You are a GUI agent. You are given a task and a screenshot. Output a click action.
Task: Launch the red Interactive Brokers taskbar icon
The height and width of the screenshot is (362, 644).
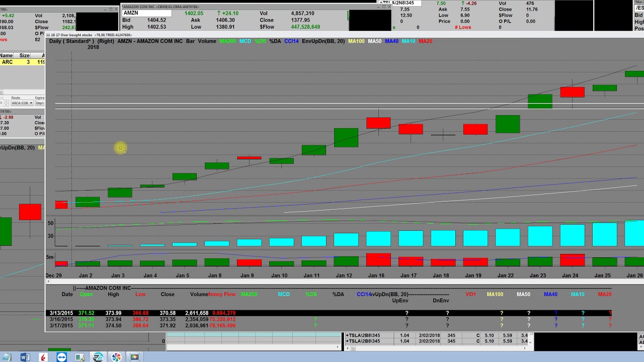(x=44, y=357)
